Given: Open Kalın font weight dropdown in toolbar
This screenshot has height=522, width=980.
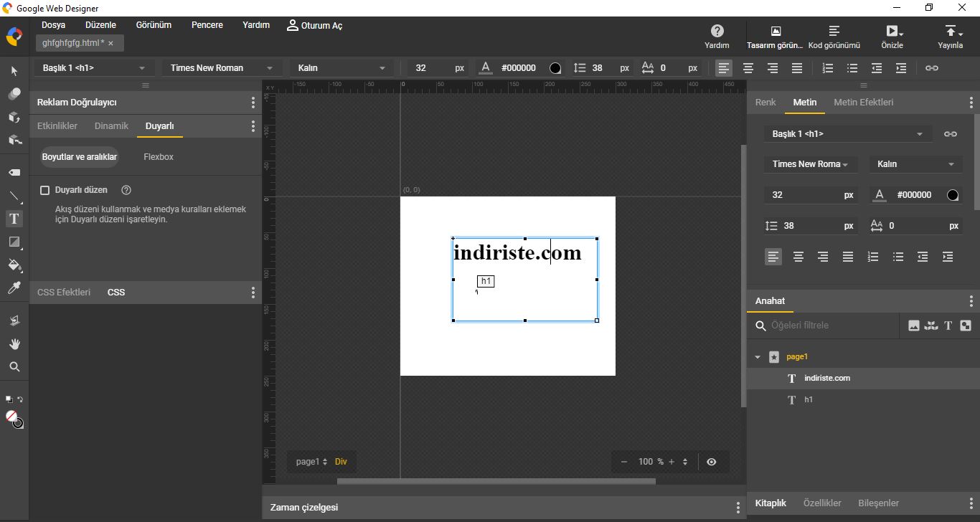Looking at the screenshot, I should point(341,68).
